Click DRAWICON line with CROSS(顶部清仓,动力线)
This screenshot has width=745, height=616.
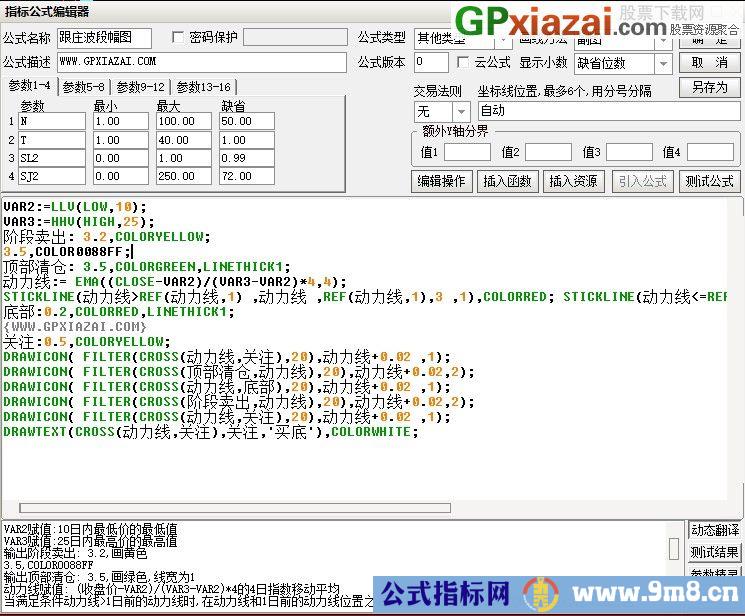239,372
